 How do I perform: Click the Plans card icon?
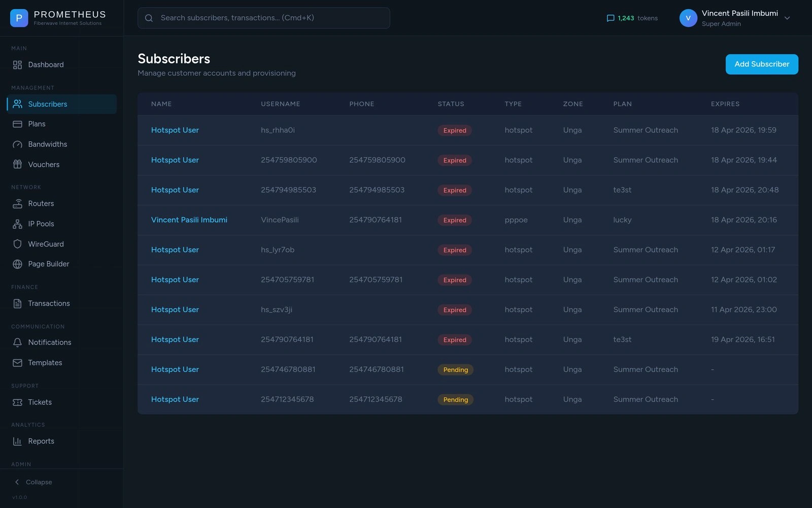pyautogui.click(x=17, y=124)
